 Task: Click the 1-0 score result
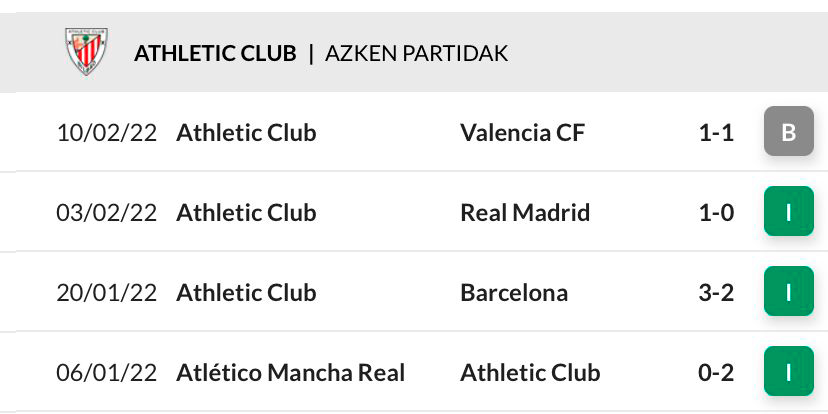tap(716, 212)
